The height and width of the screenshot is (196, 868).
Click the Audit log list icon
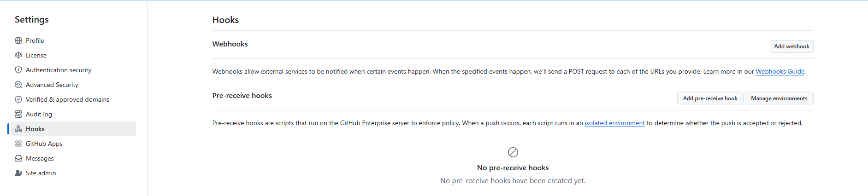(x=18, y=114)
